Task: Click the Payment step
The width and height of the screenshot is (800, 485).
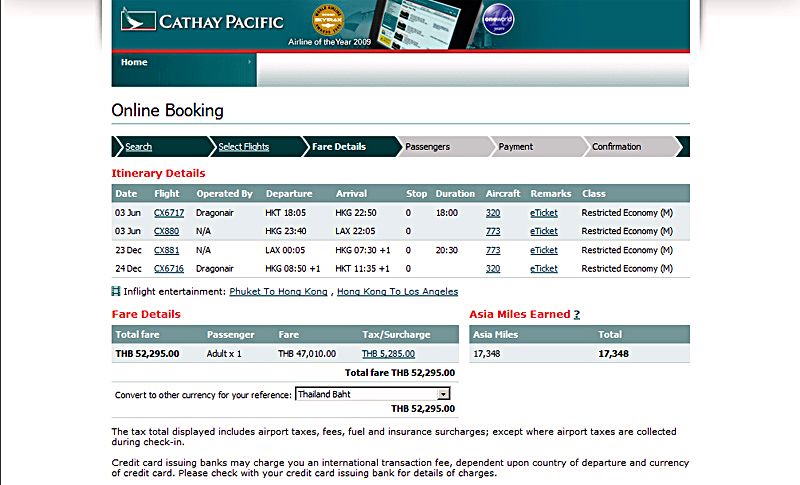Action: pos(515,147)
